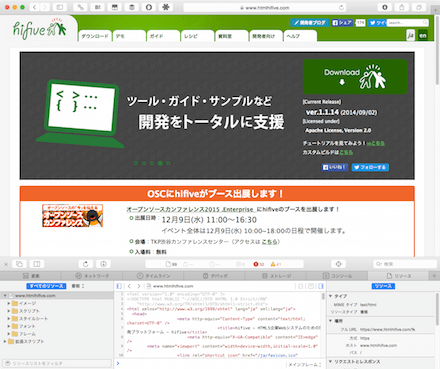Go back with the Safari back arrow
The image size is (440, 369).
(x=35, y=7)
